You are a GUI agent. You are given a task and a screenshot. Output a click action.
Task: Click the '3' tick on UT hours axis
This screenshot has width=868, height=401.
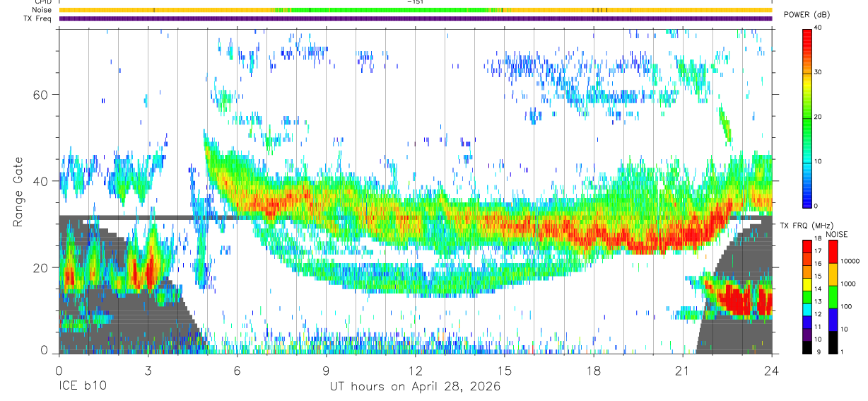[148, 371]
